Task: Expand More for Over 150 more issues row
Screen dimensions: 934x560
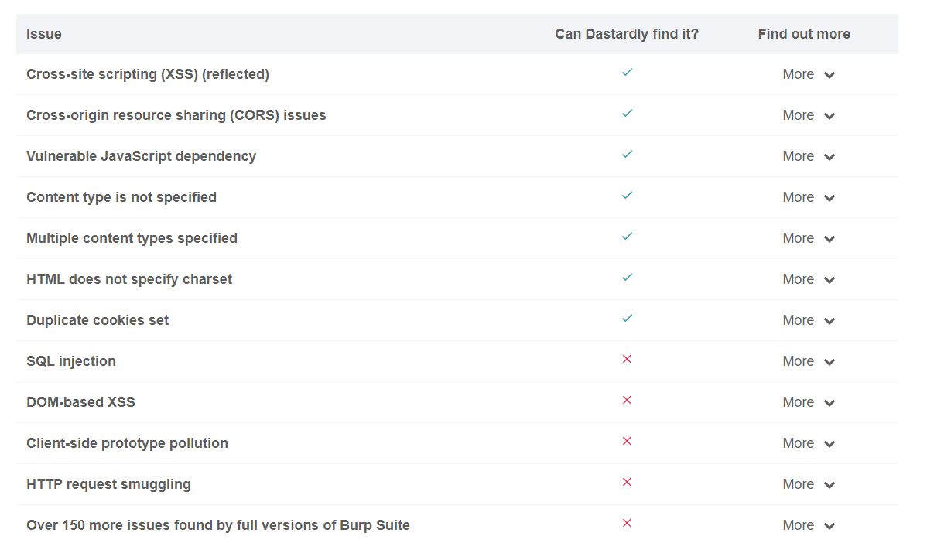Action: pyautogui.click(x=808, y=525)
